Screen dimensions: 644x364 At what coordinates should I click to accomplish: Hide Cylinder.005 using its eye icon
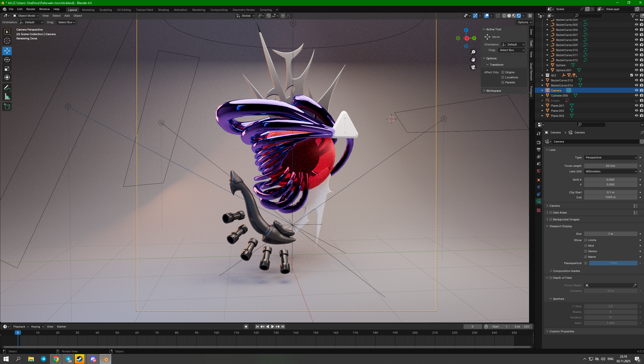pos(636,96)
